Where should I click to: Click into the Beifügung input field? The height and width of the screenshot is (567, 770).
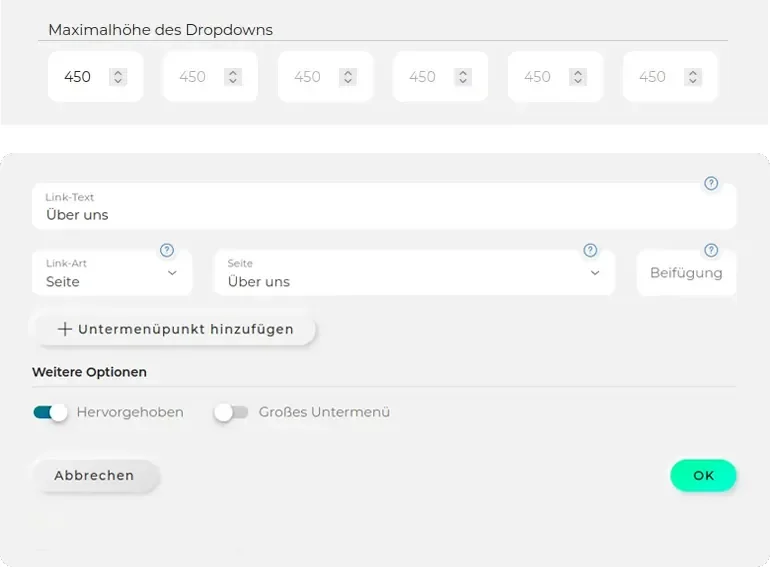click(x=686, y=273)
